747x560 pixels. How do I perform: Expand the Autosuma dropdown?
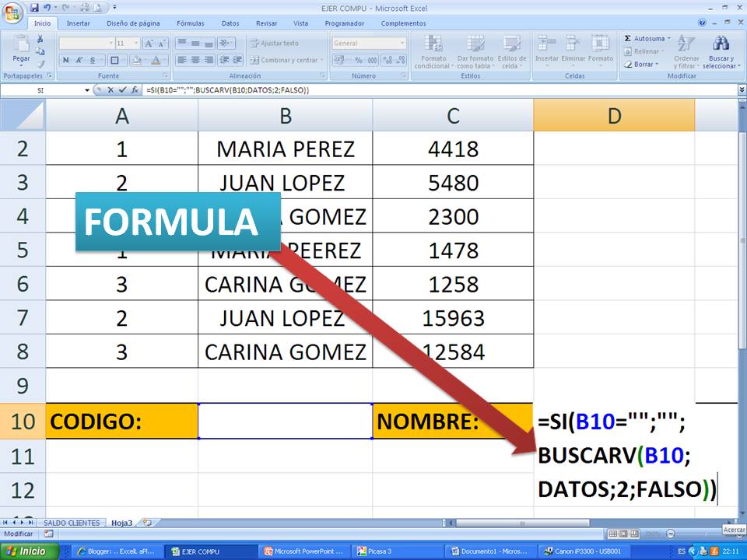(x=669, y=39)
